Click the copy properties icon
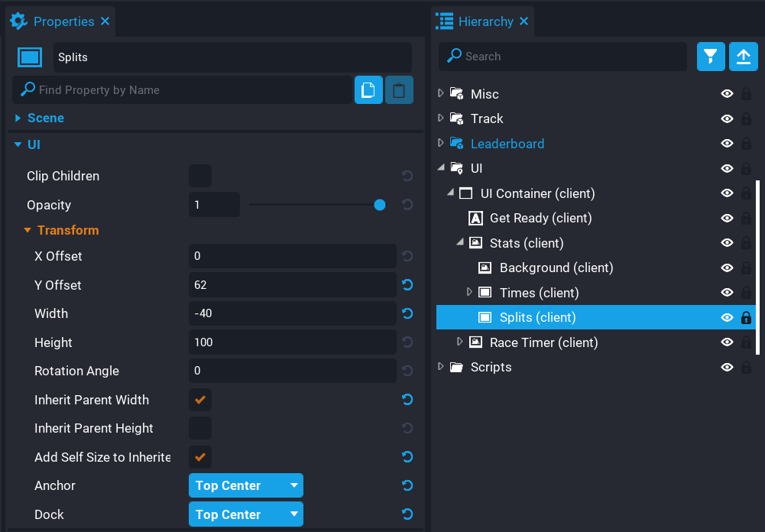The width and height of the screenshot is (765, 532). [x=368, y=90]
